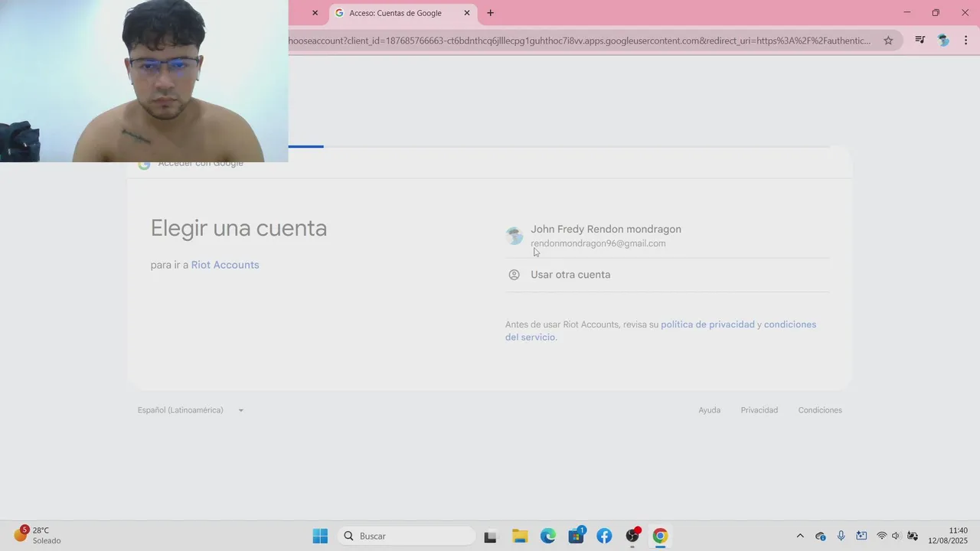Viewport: 980px width, 551px height.
Task: Click the person icon beside Usar otra cuenta
Action: click(514, 275)
